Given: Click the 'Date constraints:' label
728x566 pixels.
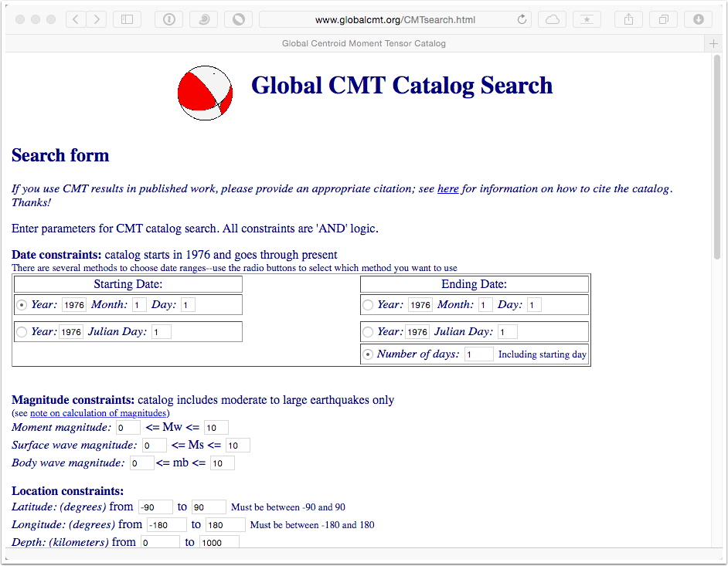Looking at the screenshot, I should click(x=56, y=255).
